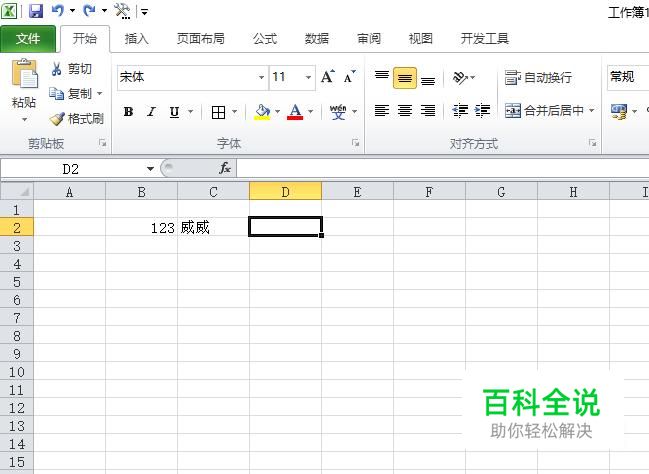Expand the 复制 copy dropdown arrow
This screenshot has width=649, height=474.
point(100,94)
